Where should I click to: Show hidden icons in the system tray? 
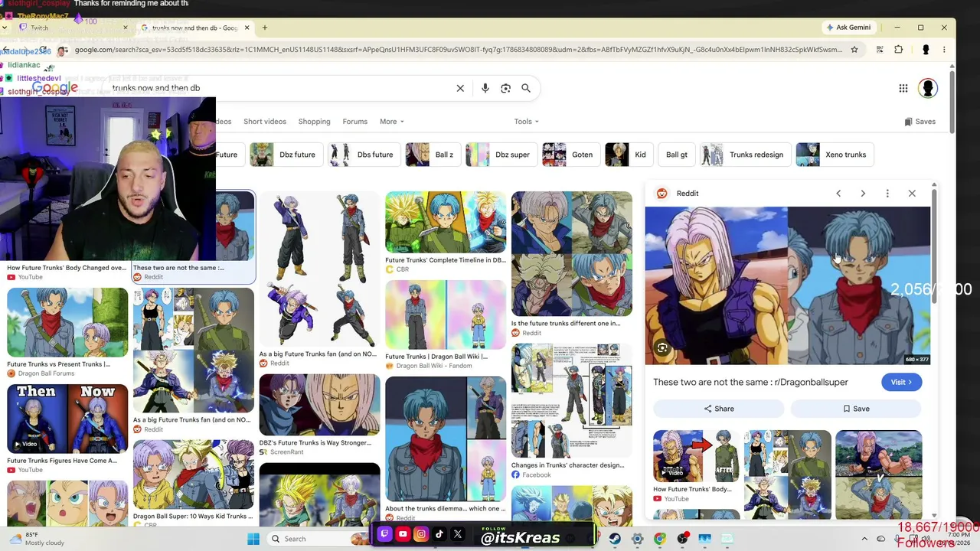[864, 539]
